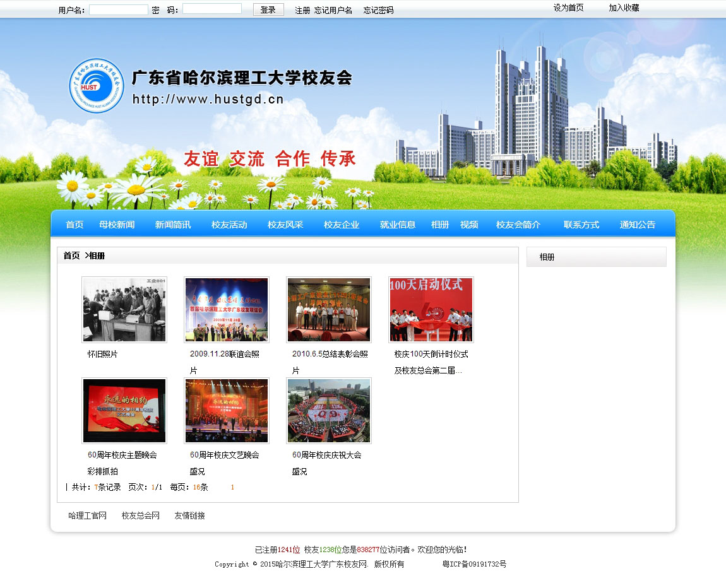The image size is (726, 588).
Task: Focus the 密码 password input field
Action: (212, 9)
